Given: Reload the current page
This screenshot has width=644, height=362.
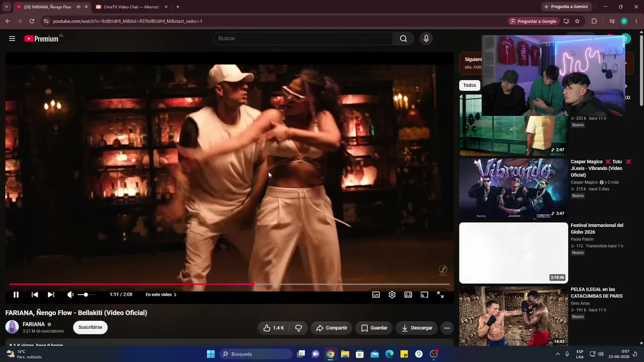Looking at the screenshot, I should tap(32, 21).
